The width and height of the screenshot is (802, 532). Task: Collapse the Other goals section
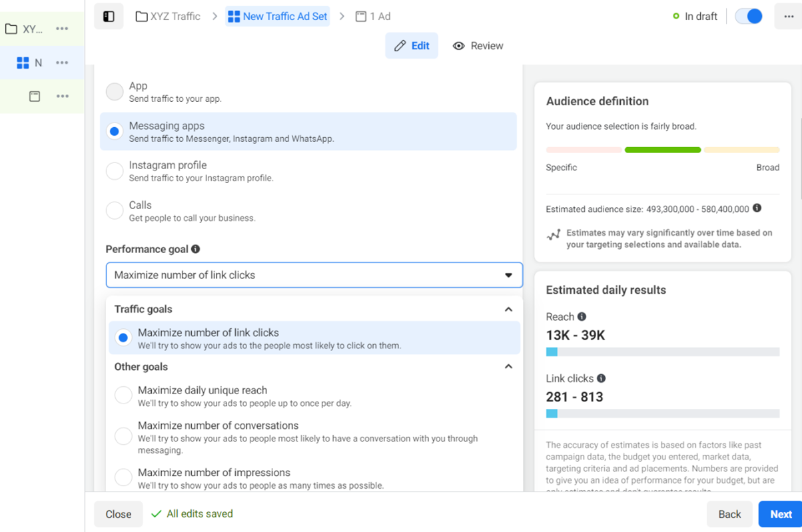pyautogui.click(x=508, y=367)
